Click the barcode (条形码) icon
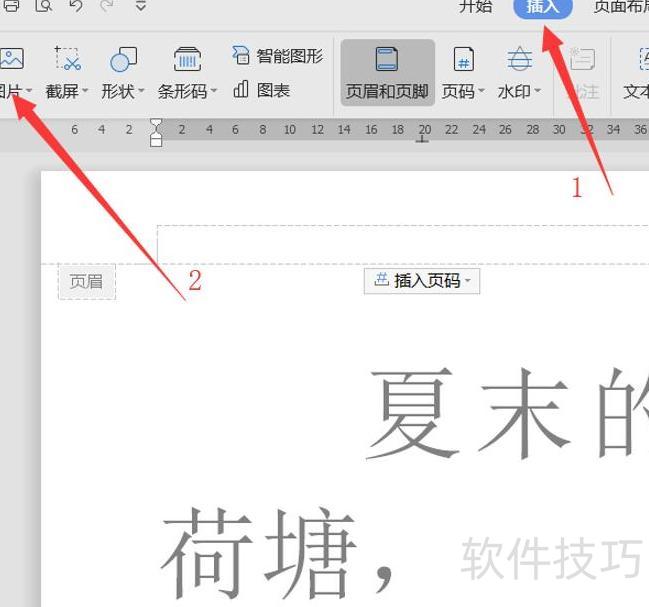The width and height of the screenshot is (649, 607). [x=187, y=59]
